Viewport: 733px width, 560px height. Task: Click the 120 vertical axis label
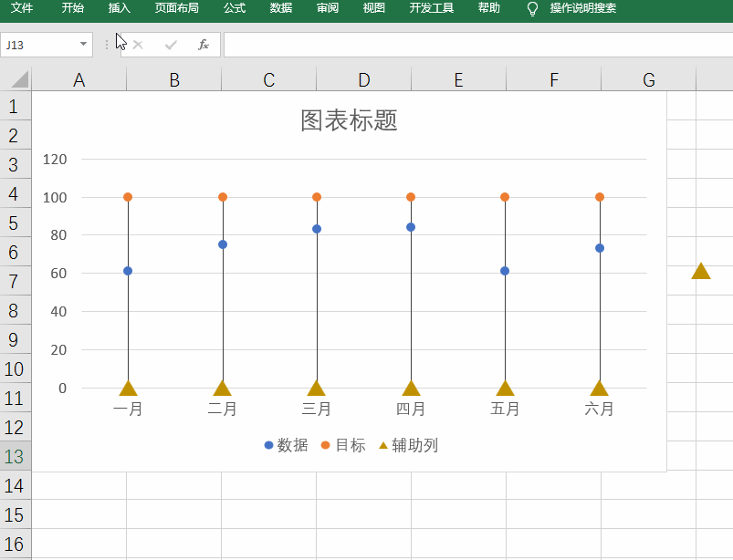pyautogui.click(x=55, y=160)
